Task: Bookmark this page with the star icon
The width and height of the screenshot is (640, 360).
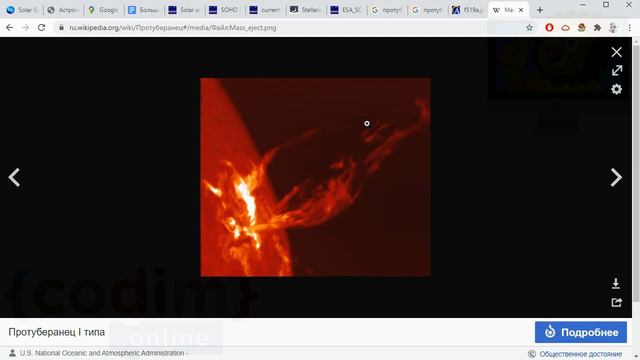Action: point(529,28)
